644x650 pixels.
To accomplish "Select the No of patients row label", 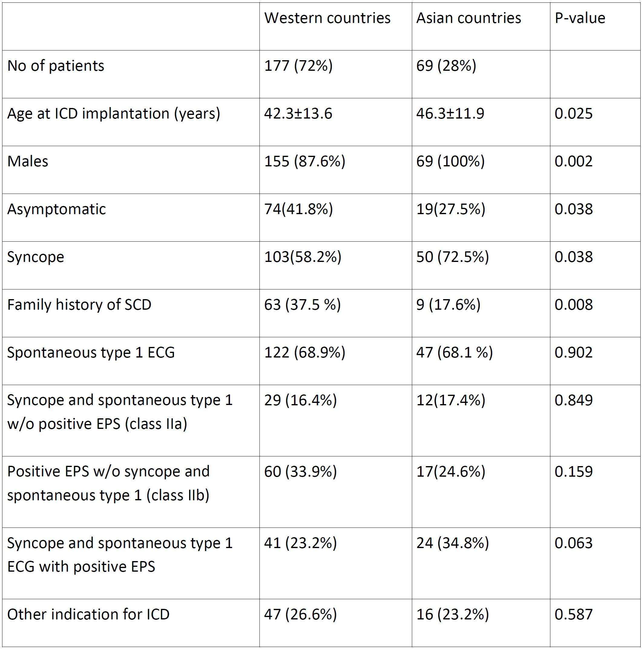I will click(56, 66).
